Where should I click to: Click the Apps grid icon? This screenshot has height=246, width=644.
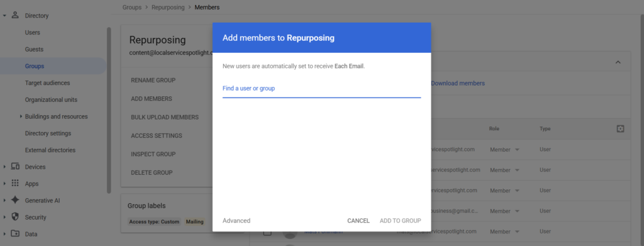(15, 184)
